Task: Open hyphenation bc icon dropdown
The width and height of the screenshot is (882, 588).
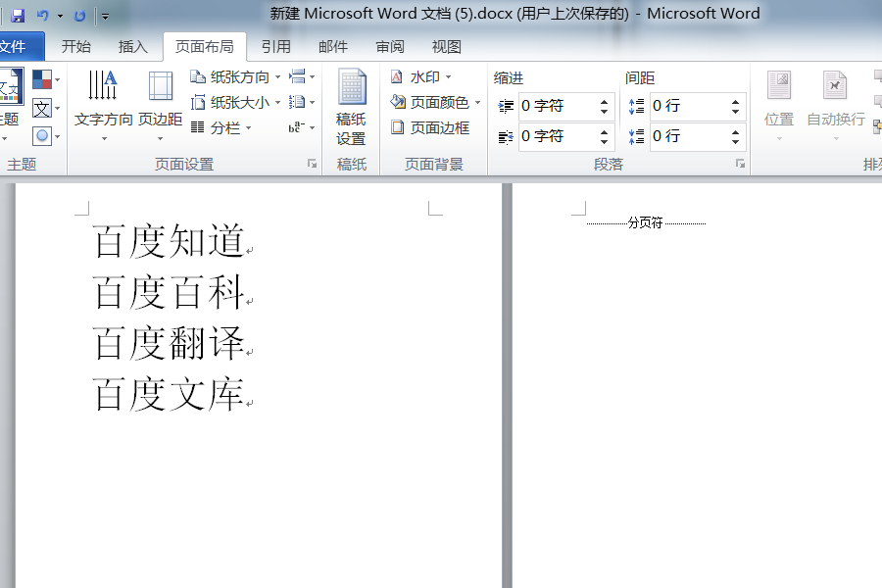Action: (x=302, y=127)
